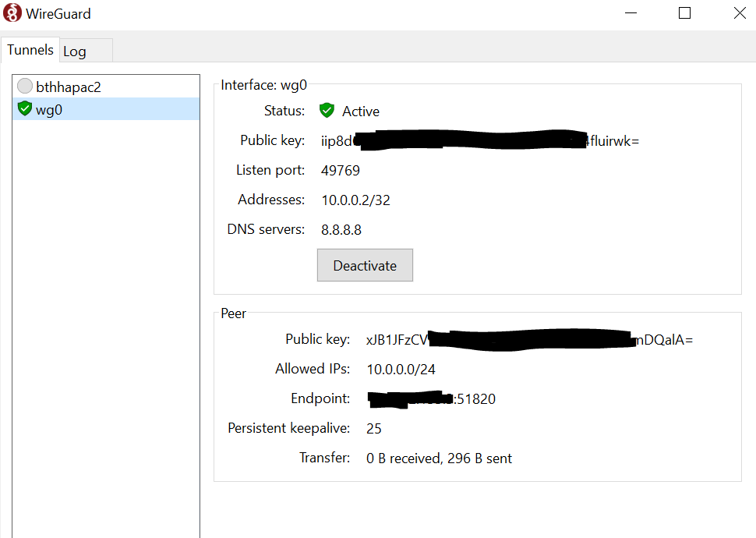Click the address 10.0.0.2/32

[355, 200]
